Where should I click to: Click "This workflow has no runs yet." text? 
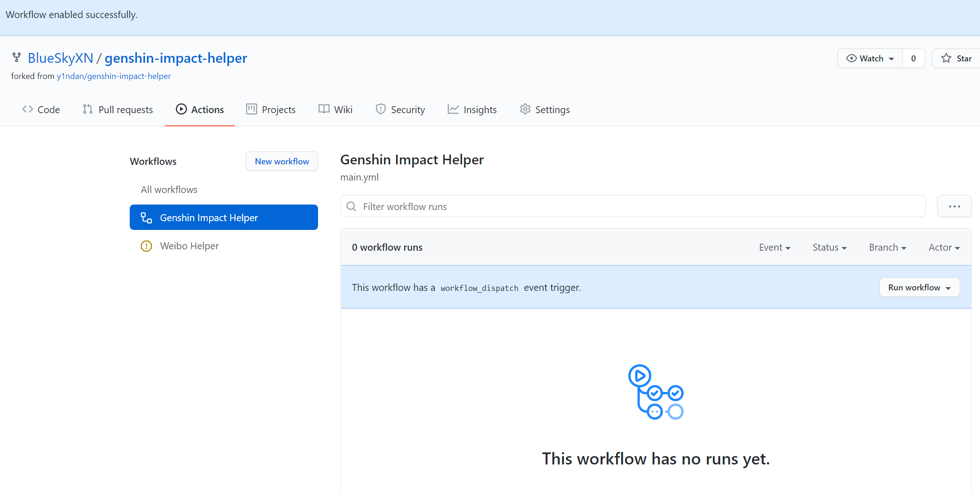[x=656, y=458]
